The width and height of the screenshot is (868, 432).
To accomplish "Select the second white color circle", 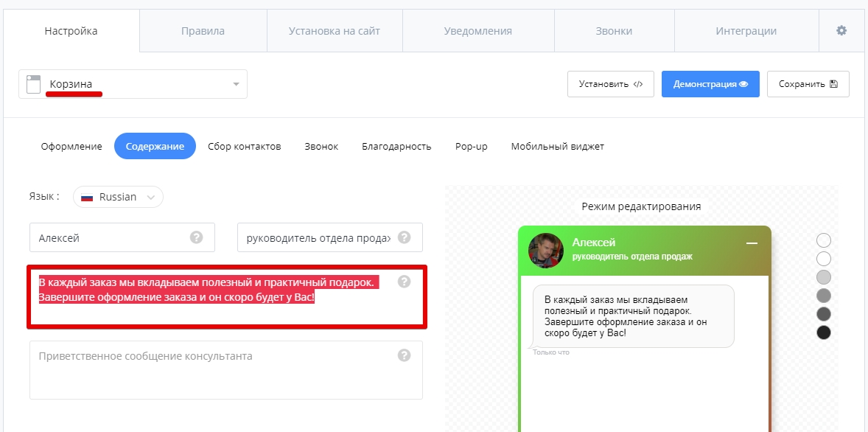I will 824,259.
